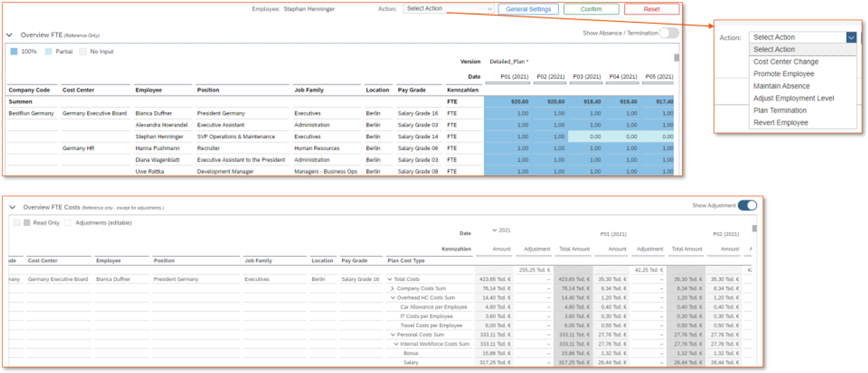Click the No Input legend swatch
The image size is (868, 373).
83,51
